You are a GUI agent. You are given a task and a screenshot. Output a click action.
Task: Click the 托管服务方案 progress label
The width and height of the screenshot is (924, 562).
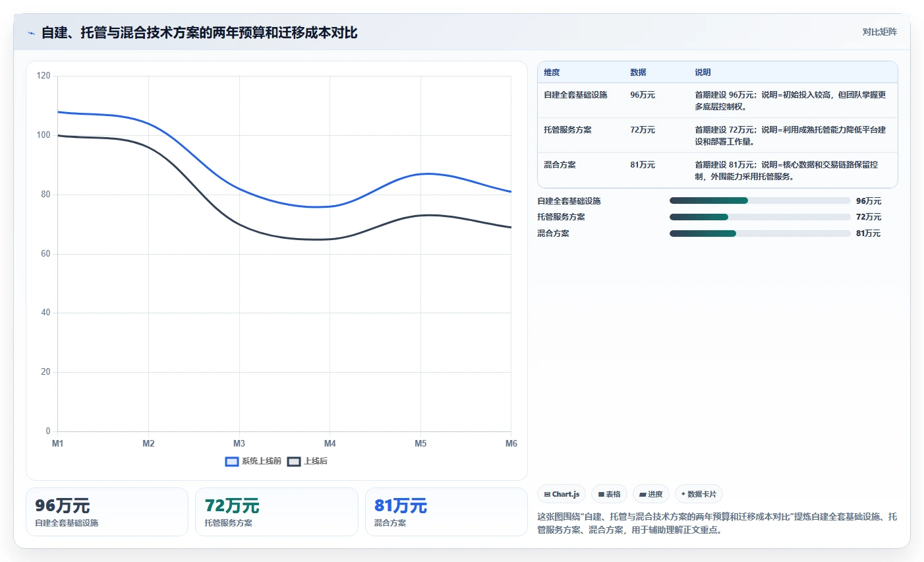click(561, 217)
